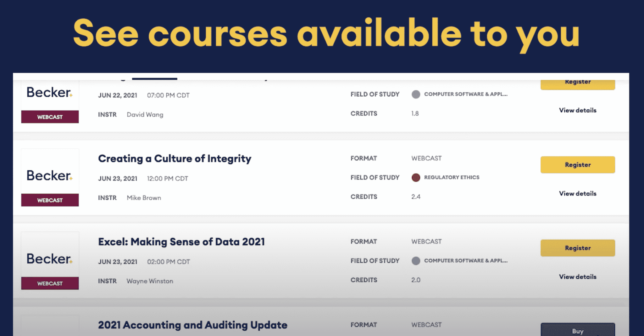Click the WEBCAST badge on the Excel course card
The height and width of the screenshot is (336, 644).
50,283
